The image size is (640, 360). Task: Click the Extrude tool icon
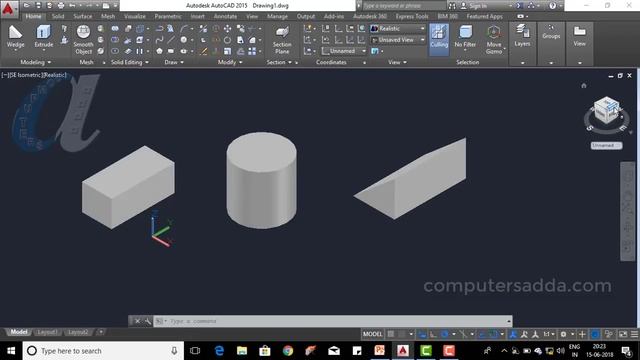click(43, 33)
